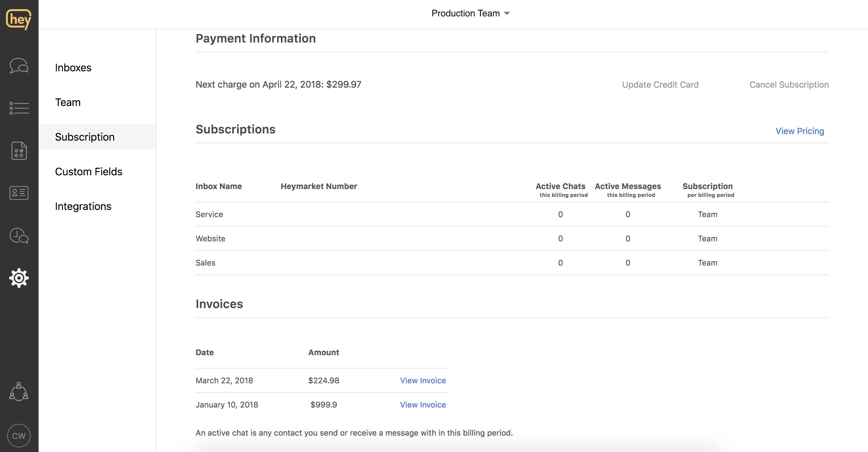Go to Team settings
The image size is (868, 452).
click(x=68, y=102)
